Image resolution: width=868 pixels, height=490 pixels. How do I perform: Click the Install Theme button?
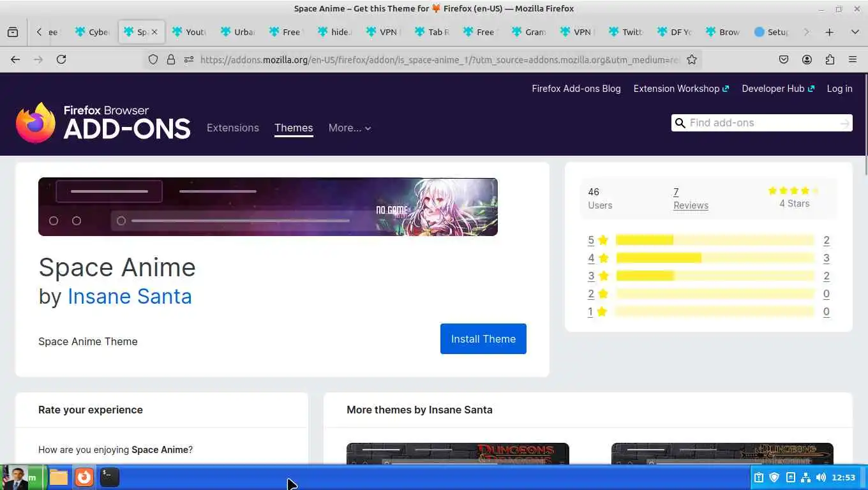[x=483, y=339]
